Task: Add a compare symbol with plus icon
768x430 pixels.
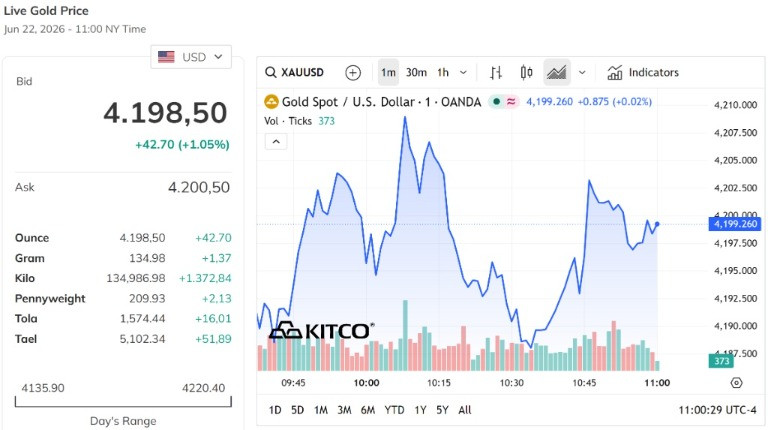Action: 353,72
